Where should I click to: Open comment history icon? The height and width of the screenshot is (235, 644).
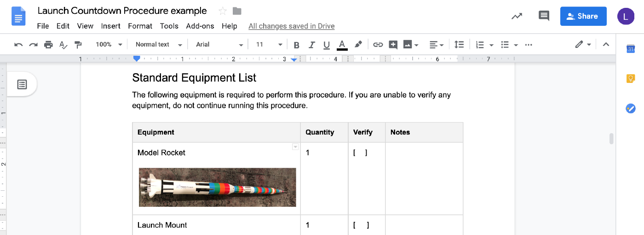pyautogui.click(x=544, y=16)
